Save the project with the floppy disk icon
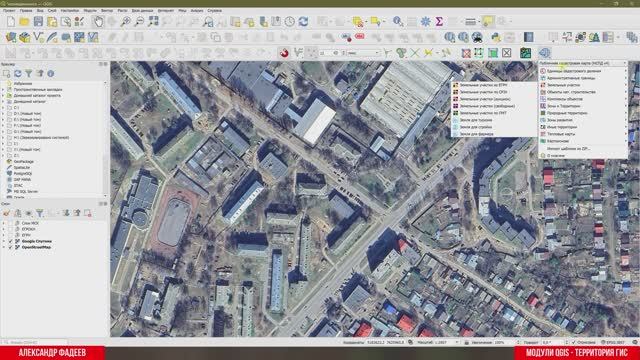 tap(38, 22)
